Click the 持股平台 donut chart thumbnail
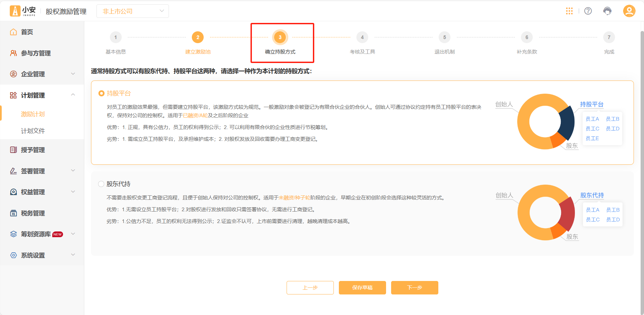Viewport: 644px width, 315px height. click(546, 122)
